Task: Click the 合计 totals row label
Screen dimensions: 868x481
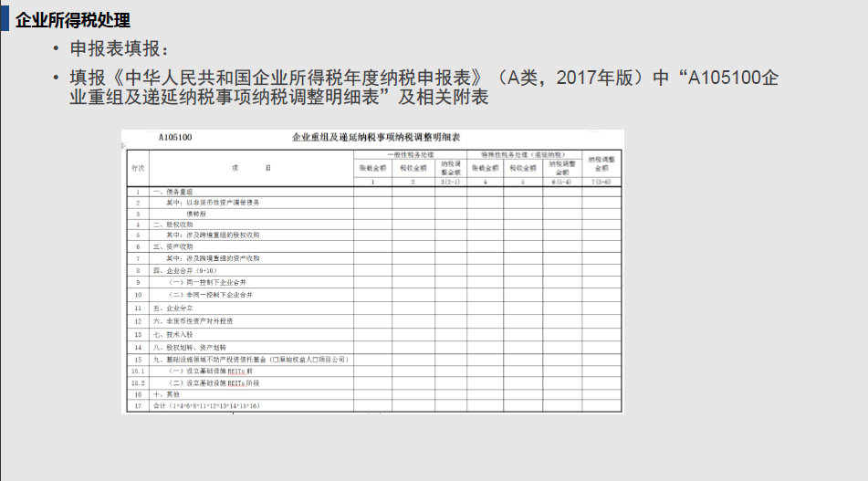Action: click(x=206, y=406)
